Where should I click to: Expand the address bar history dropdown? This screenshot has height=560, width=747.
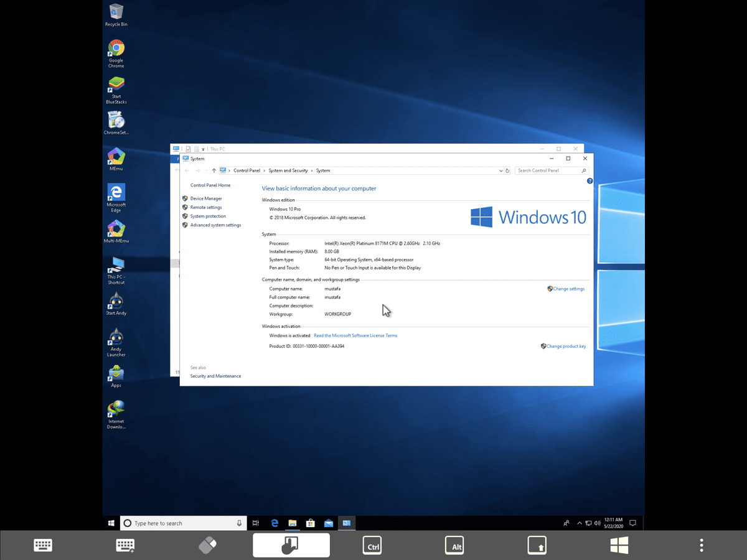500,170
